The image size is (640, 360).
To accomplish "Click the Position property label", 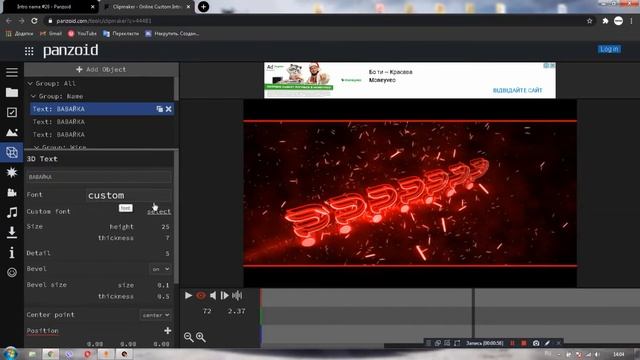I will [x=42, y=331].
